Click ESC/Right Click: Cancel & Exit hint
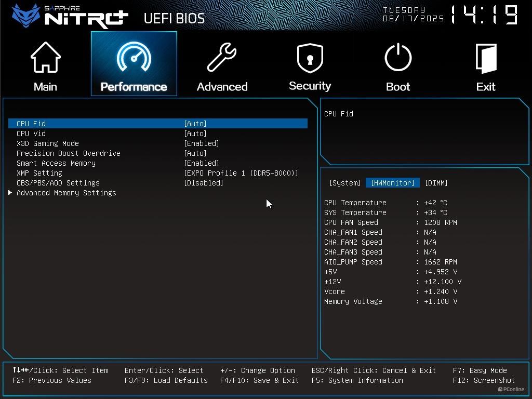Screen dimensions: 532x399 pyautogui.click(x=374, y=370)
